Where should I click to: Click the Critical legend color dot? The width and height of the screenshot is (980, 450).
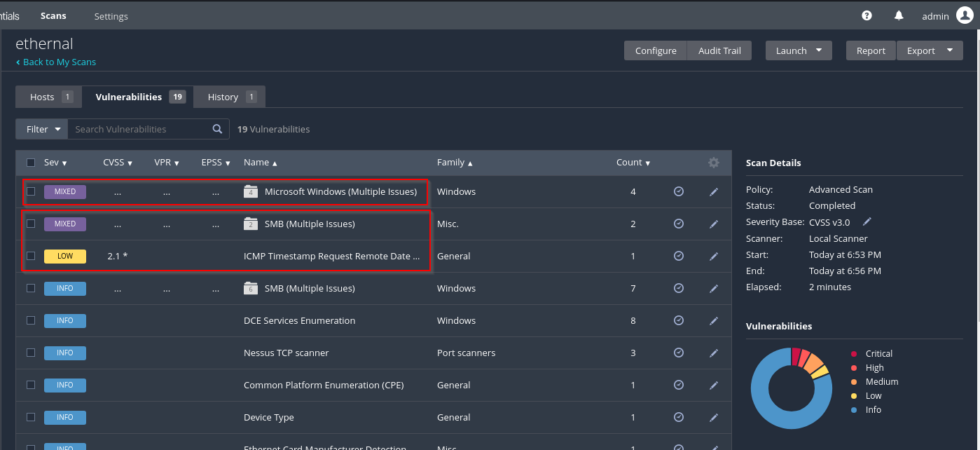[x=853, y=354]
